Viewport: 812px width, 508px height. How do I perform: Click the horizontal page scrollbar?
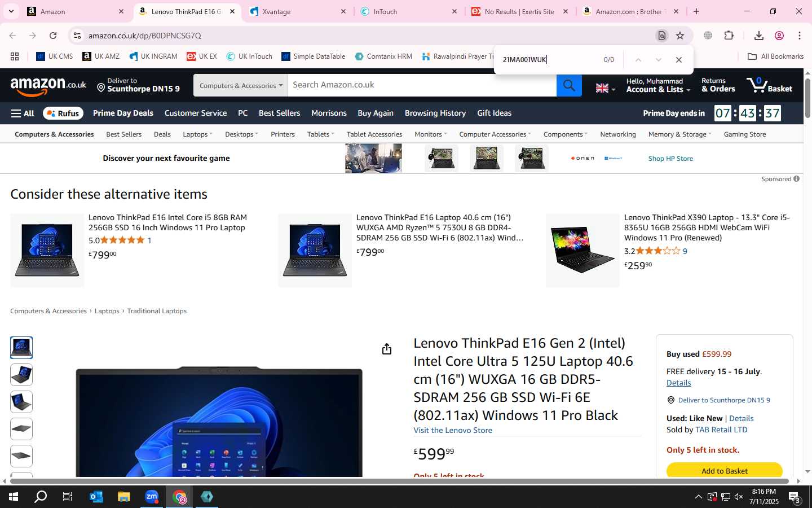click(398, 481)
